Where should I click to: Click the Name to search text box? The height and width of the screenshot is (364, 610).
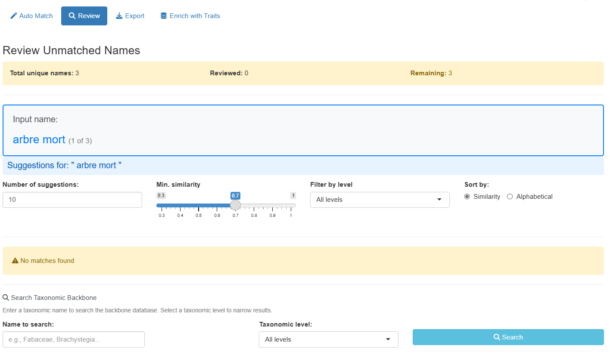tap(74, 339)
